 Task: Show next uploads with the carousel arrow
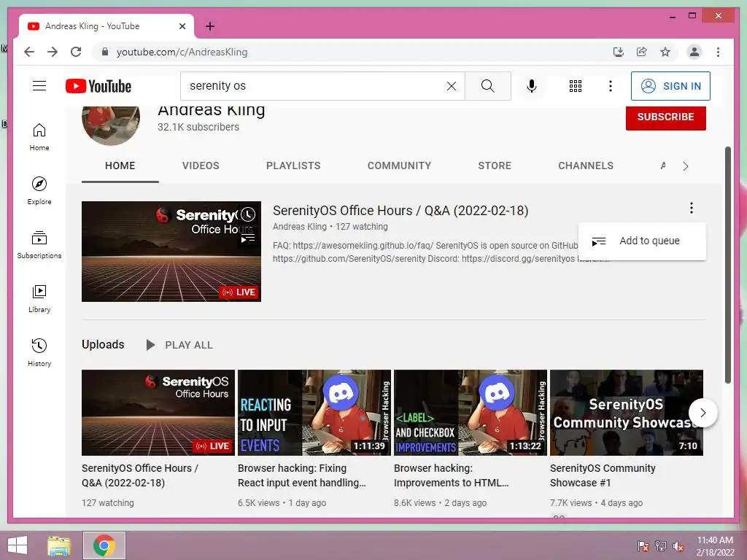coord(703,413)
